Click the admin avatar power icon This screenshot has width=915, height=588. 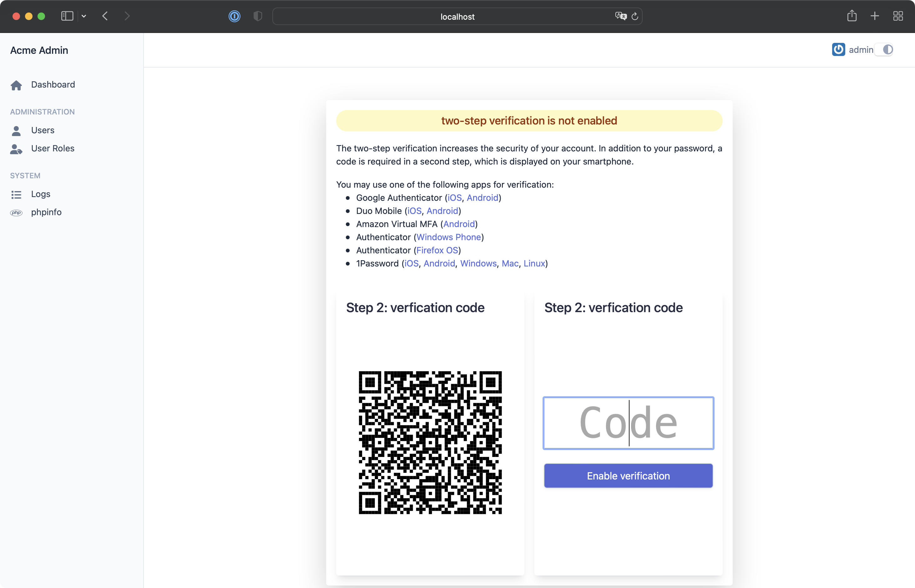pos(838,49)
